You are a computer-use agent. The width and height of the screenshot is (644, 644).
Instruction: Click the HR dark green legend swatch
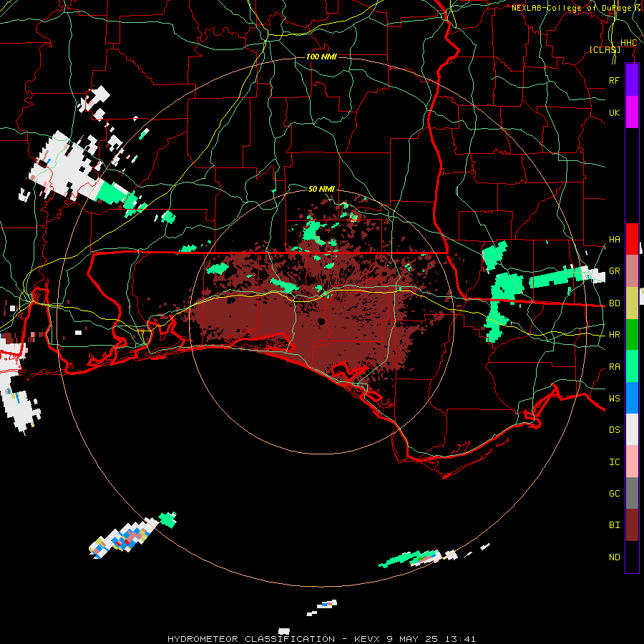(x=632, y=334)
